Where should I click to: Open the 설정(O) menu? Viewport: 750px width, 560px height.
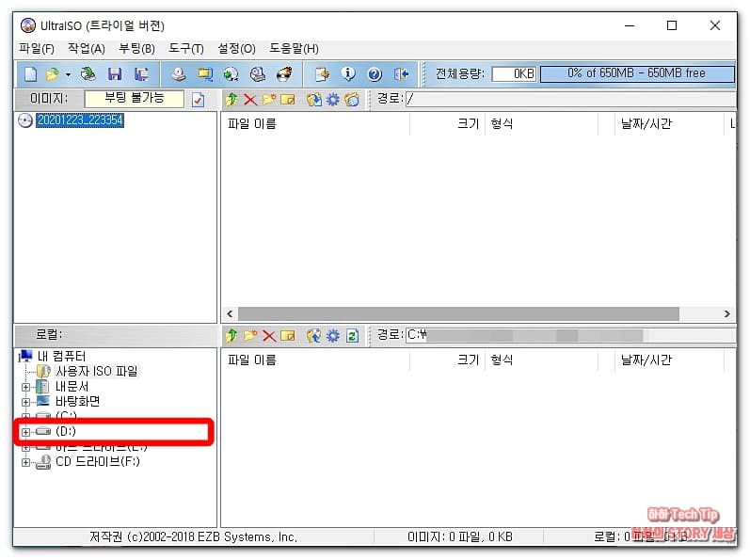[x=237, y=48]
